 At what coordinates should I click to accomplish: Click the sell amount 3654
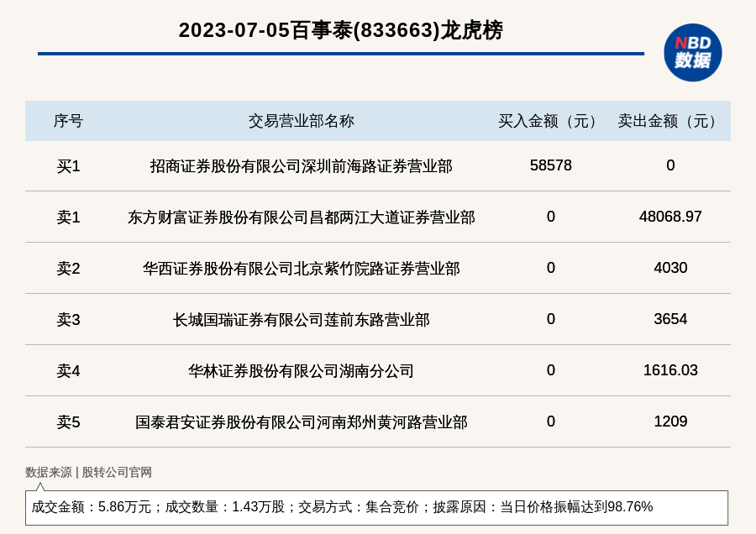pyautogui.click(x=670, y=318)
